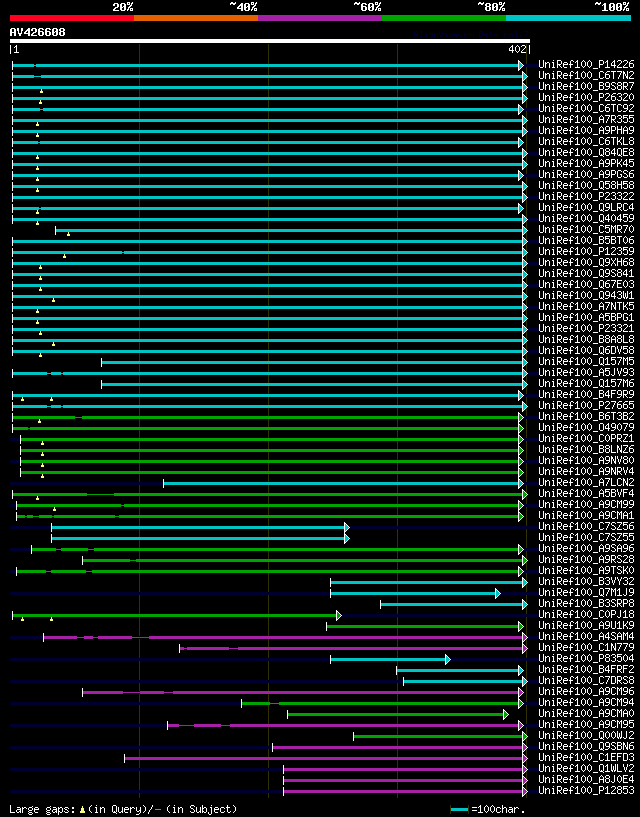Image resolution: width=640 pixels, height=817 pixels.
Task: Select the UniRef100_A7R355 label
Action: 586,120
